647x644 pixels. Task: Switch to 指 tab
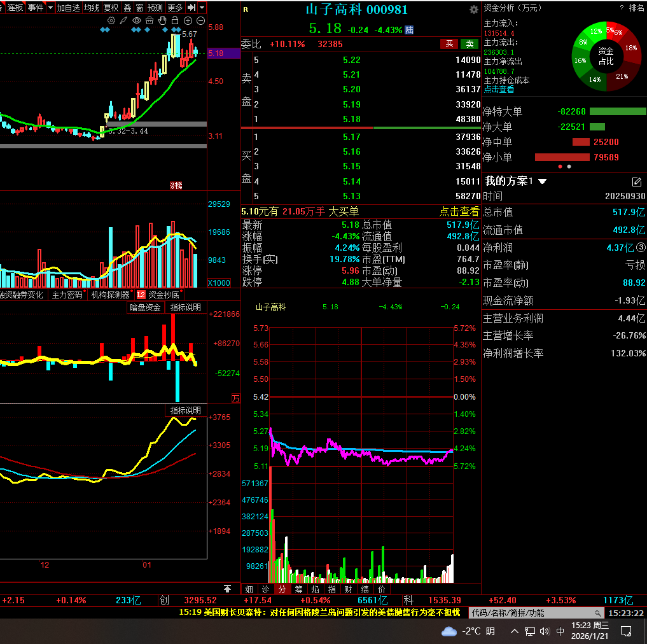coord(331,589)
